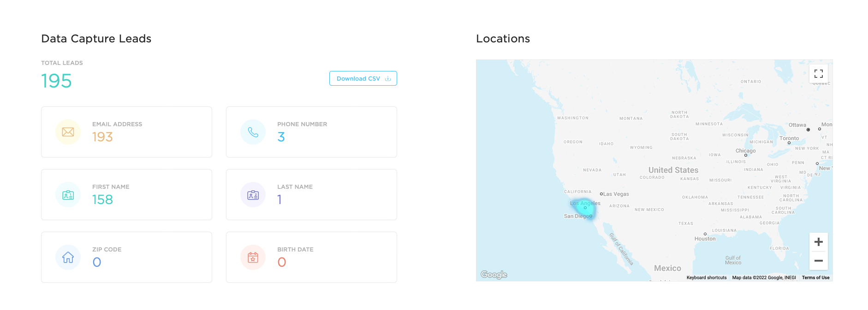Open the map Terms of Use link
This screenshot has width=868, height=310.
coord(815,278)
